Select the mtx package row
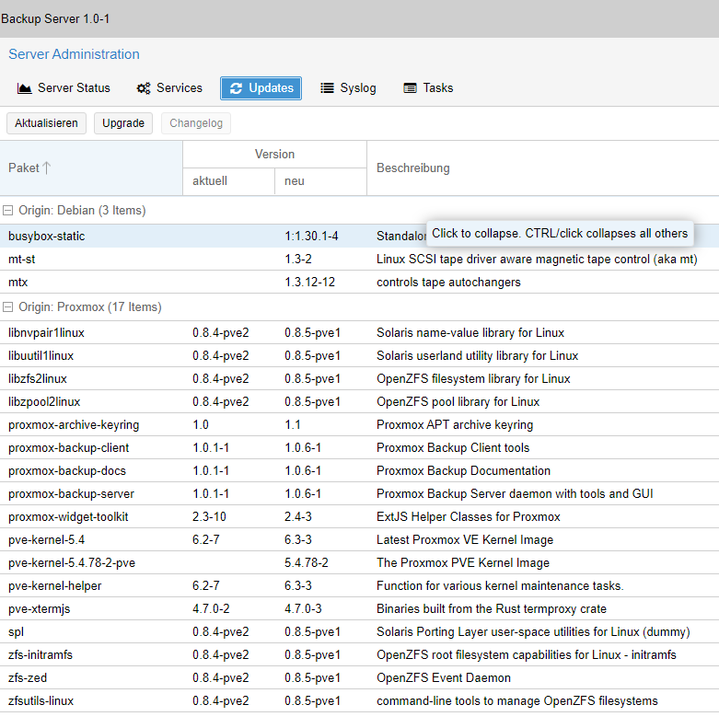The image size is (719, 728). 359,283
